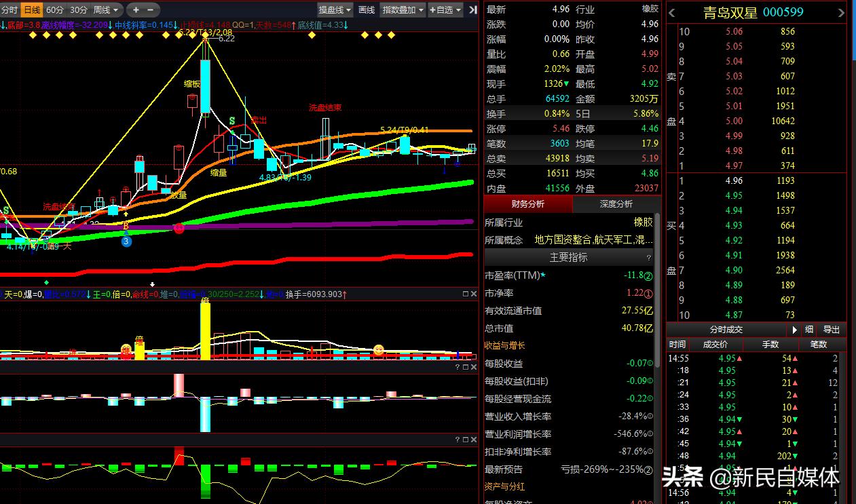Image resolution: width=856 pixels, height=504 pixels.
Task: Click the circled 2 next to the P/E value
Action: point(648,276)
